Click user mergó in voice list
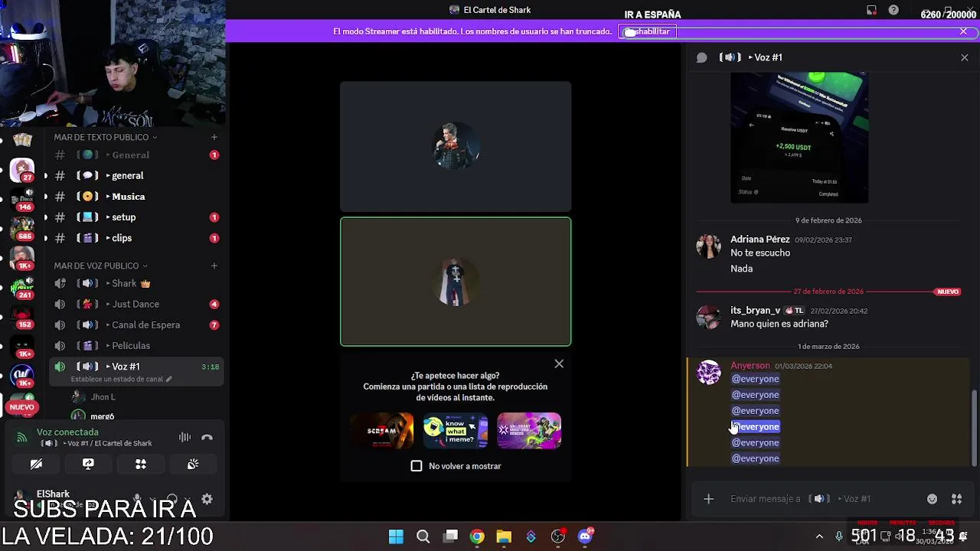Screen dimensions: 980x551 pos(102,416)
